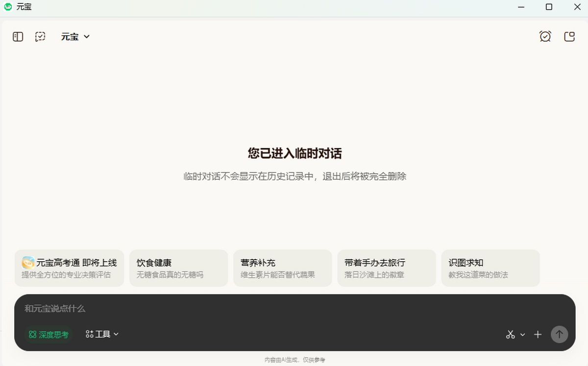Viewport: 588px width, 366px height.
Task: Pick the 识图求知 suggestion card
Action: pos(490,268)
